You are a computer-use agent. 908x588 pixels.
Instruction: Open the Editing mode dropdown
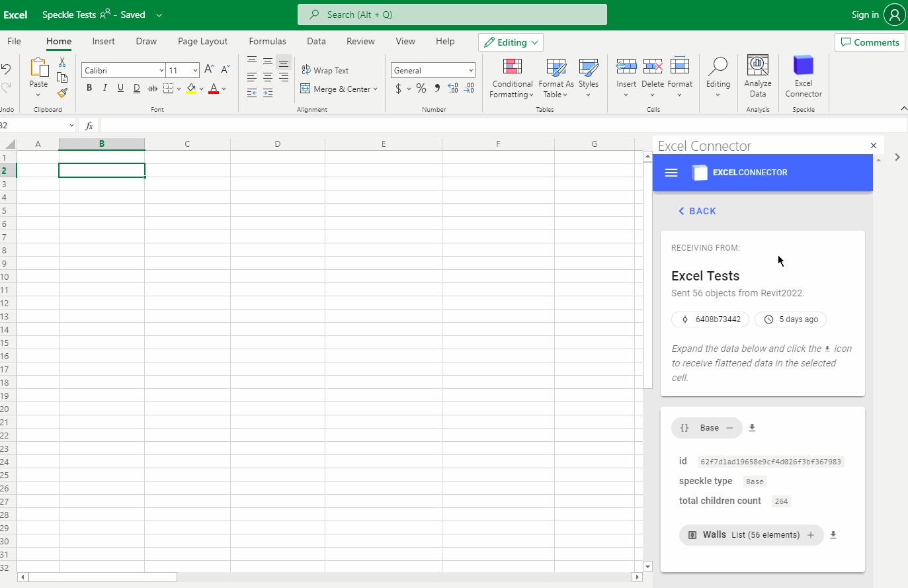click(511, 42)
